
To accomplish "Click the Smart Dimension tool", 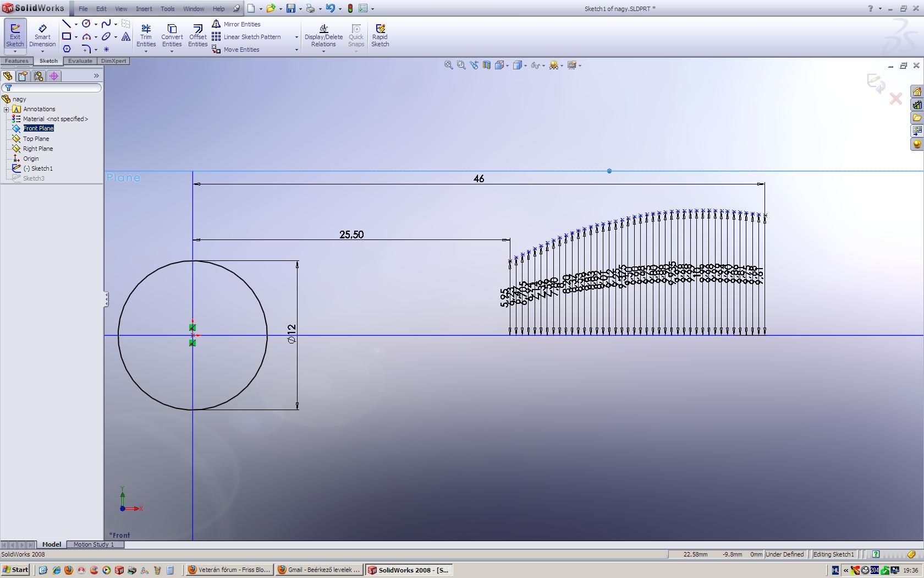I will (42, 35).
